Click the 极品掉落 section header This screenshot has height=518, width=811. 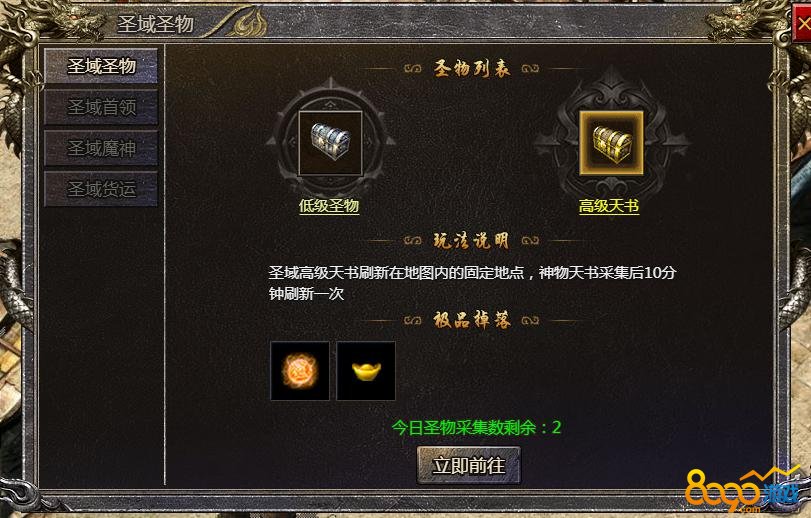pyautogui.click(x=472, y=321)
